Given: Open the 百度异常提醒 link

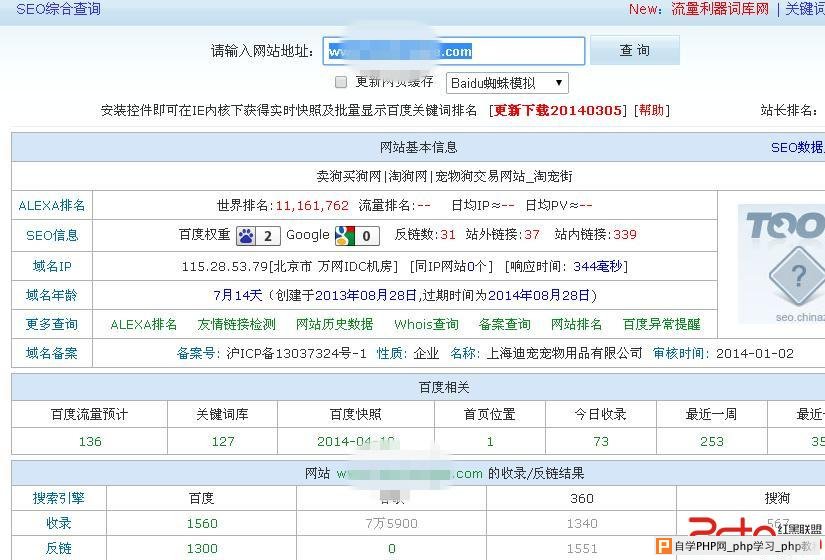Looking at the screenshot, I should click(661, 324).
